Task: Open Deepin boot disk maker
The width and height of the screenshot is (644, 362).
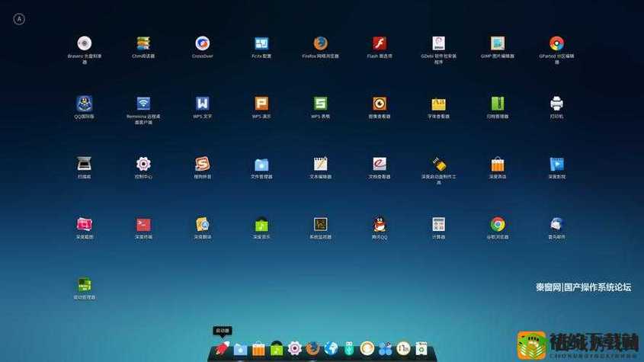Action: (x=439, y=164)
